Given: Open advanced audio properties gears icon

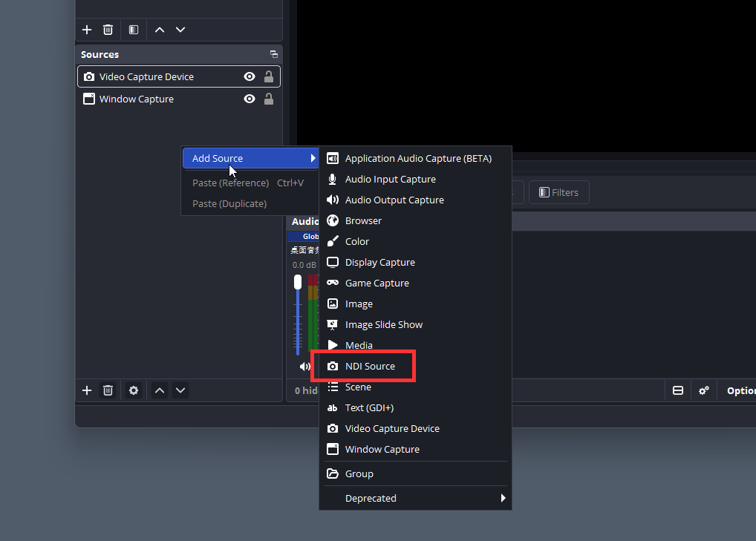Looking at the screenshot, I should [704, 390].
